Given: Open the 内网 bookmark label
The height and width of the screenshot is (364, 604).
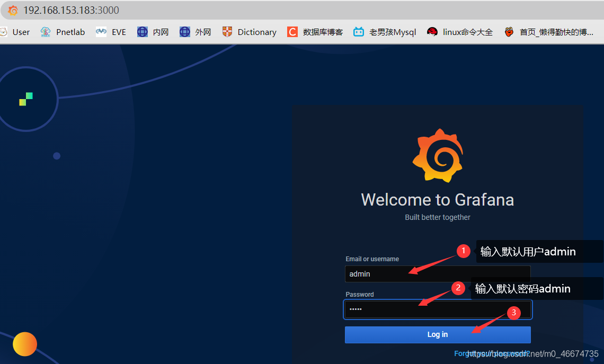Looking at the screenshot, I should 161,32.
